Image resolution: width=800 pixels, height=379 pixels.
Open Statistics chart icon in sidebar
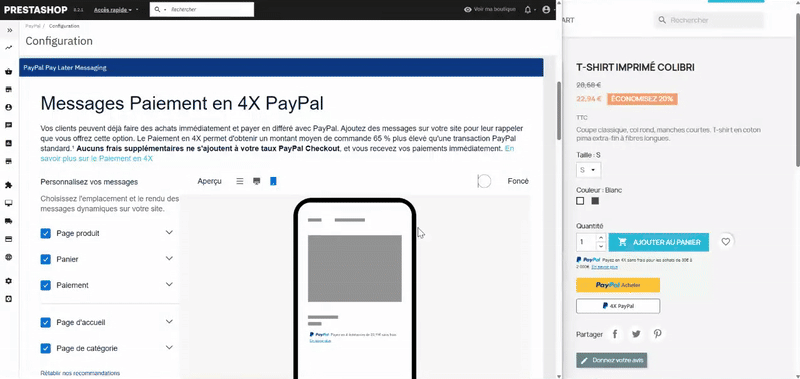(x=9, y=143)
